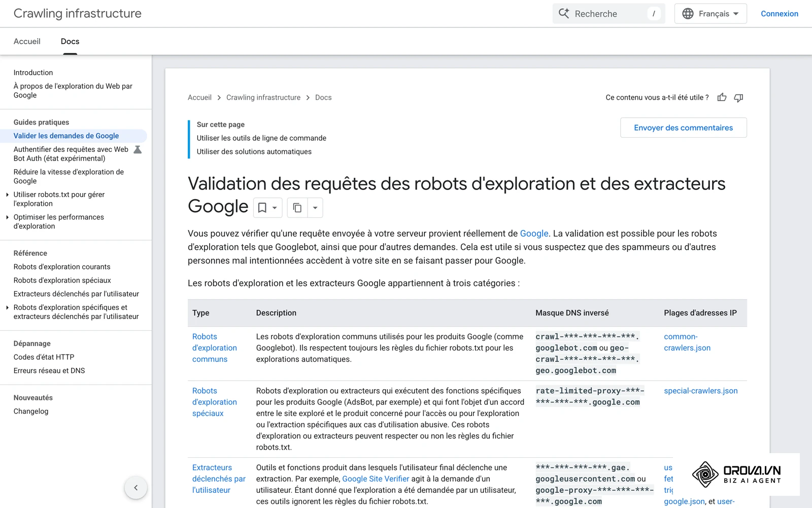This screenshot has width=812, height=508.
Task: Open 'Robots d'exploration communs' table link
Action: (x=215, y=348)
